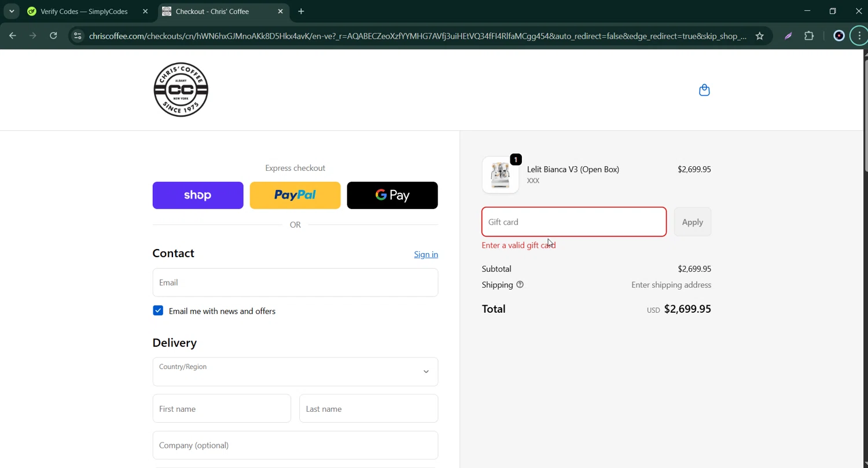Click the Chris' Coffee logo
The height and width of the screenshot is (468, 868).
tap(181, 90)
